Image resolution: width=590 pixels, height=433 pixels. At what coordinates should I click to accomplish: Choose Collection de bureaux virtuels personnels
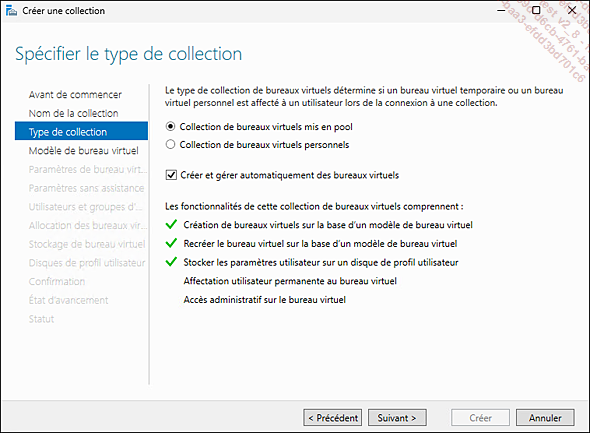point(264,144)
